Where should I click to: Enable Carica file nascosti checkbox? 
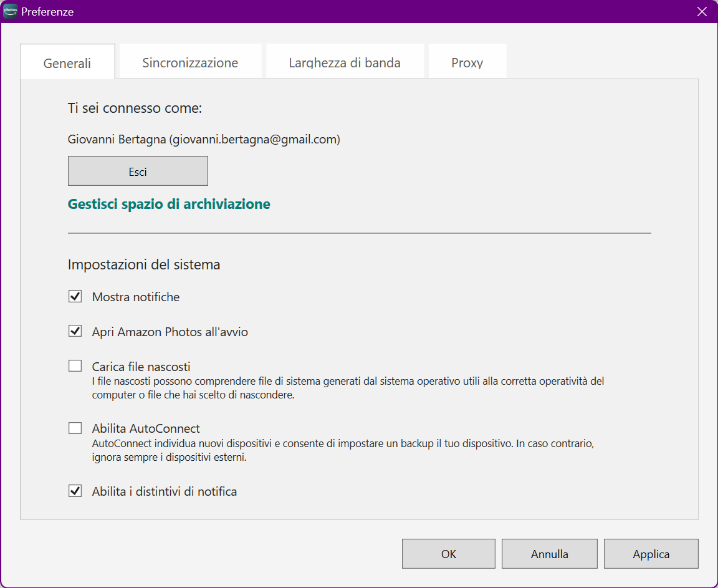(75, 366)
